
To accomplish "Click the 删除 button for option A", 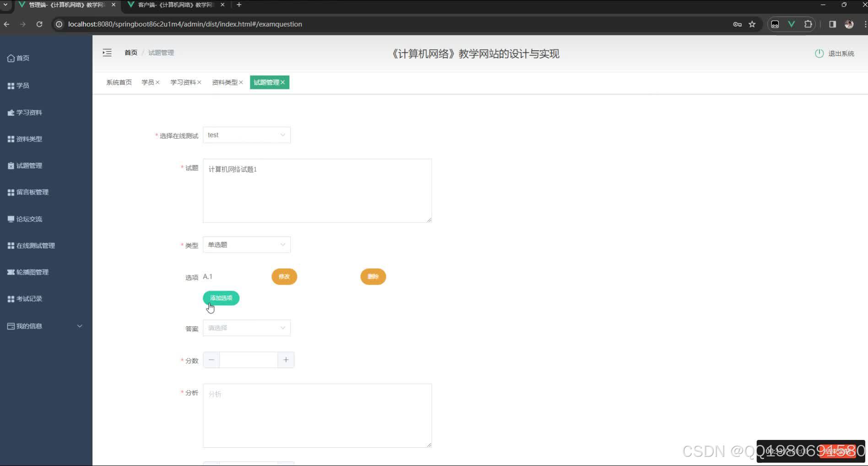I will [x=373, y=276].
